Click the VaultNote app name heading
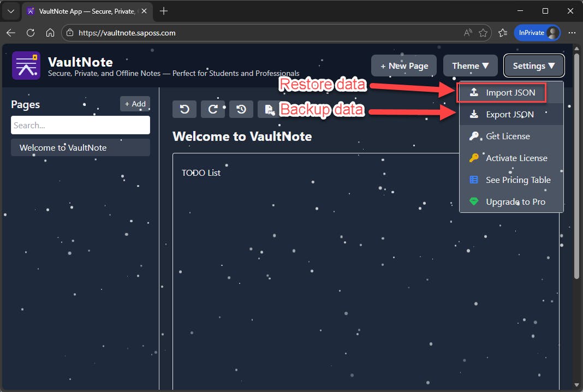The height and width of the screenshot is (392, 583). 80,62
